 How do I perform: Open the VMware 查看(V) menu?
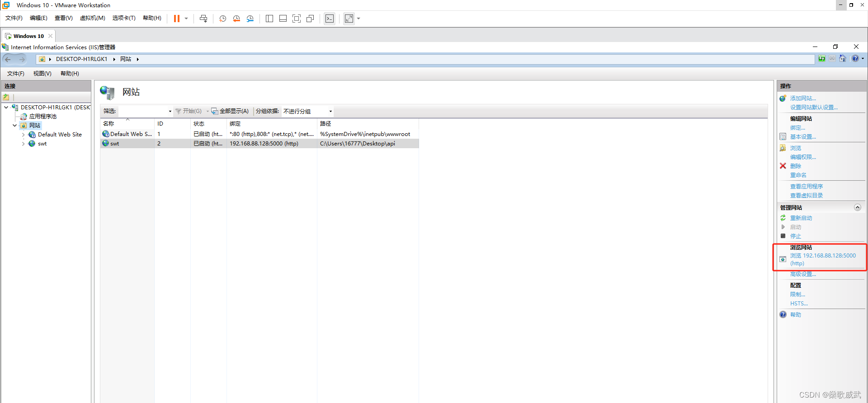pyautogui.click(x=64, y=18)
